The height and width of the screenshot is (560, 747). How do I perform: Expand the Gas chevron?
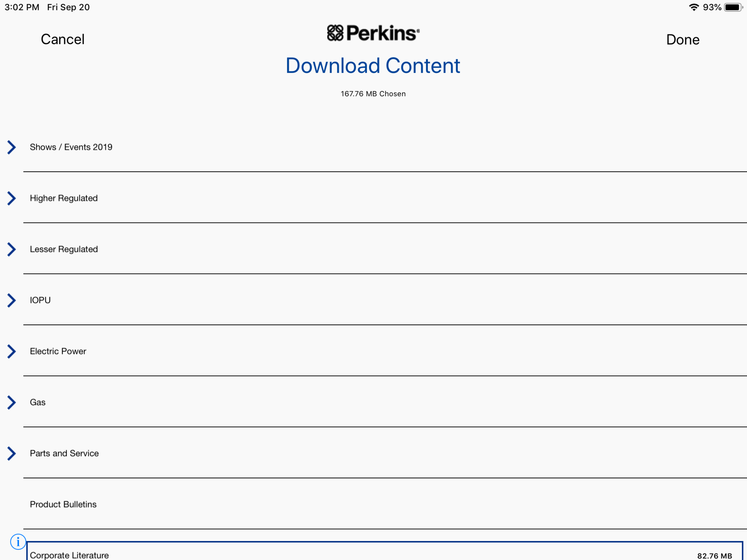tap(11, 402)
